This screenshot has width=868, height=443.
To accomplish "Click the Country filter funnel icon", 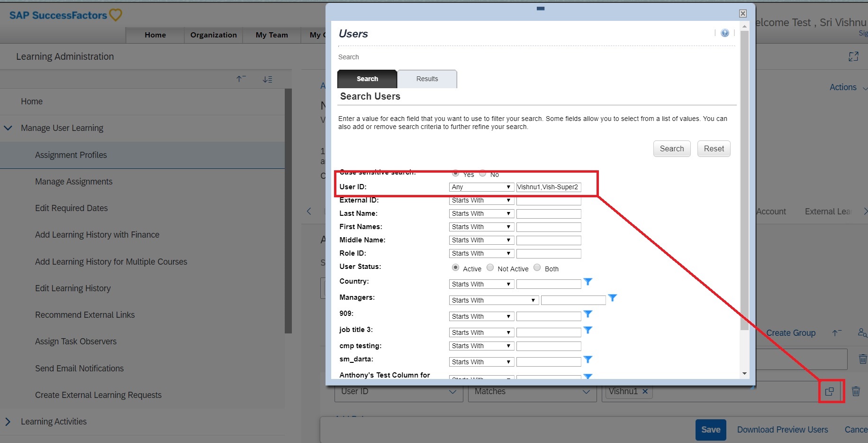I will point(588,282).
